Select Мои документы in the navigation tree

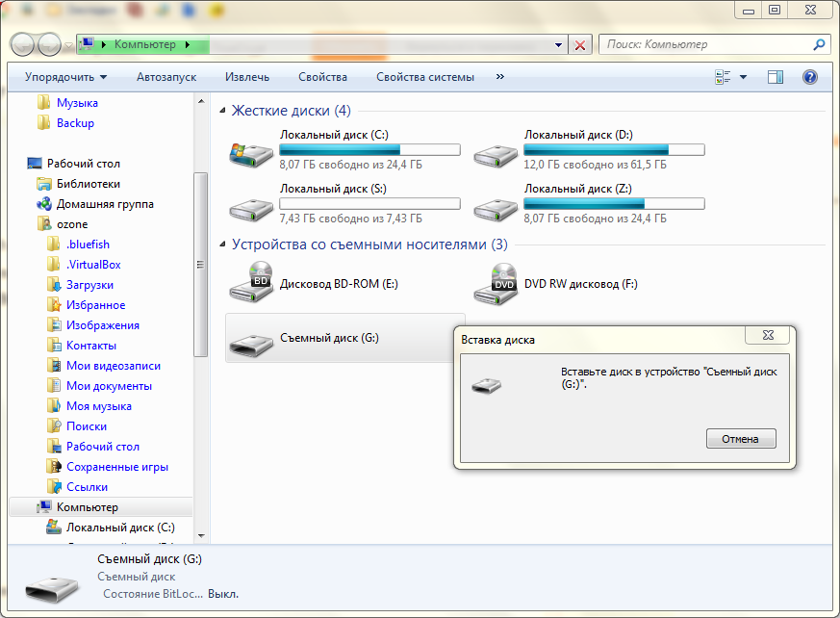point(109,386)
